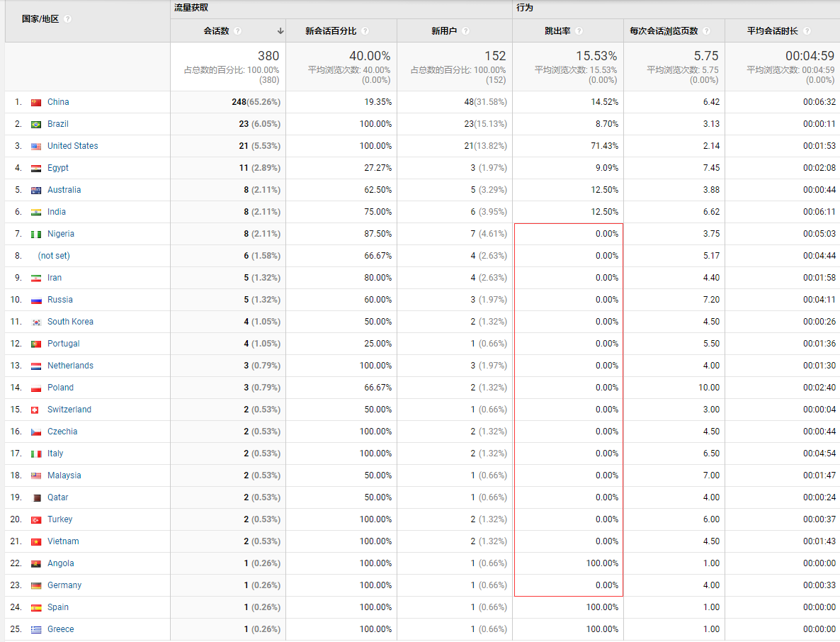Click the help icon beside 平均会话时长
Viewport: 840px width, 642px height.
pos(807,30)
